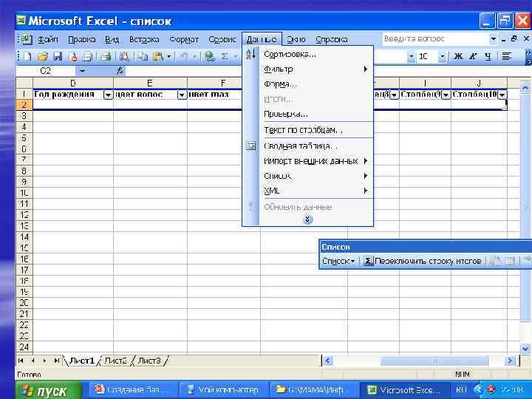Choose Проверка in the Data menu

pos(308,114)
